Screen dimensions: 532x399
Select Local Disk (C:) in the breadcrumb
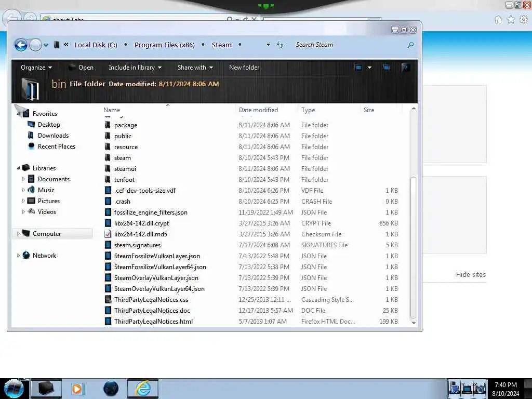pos(96,45)
